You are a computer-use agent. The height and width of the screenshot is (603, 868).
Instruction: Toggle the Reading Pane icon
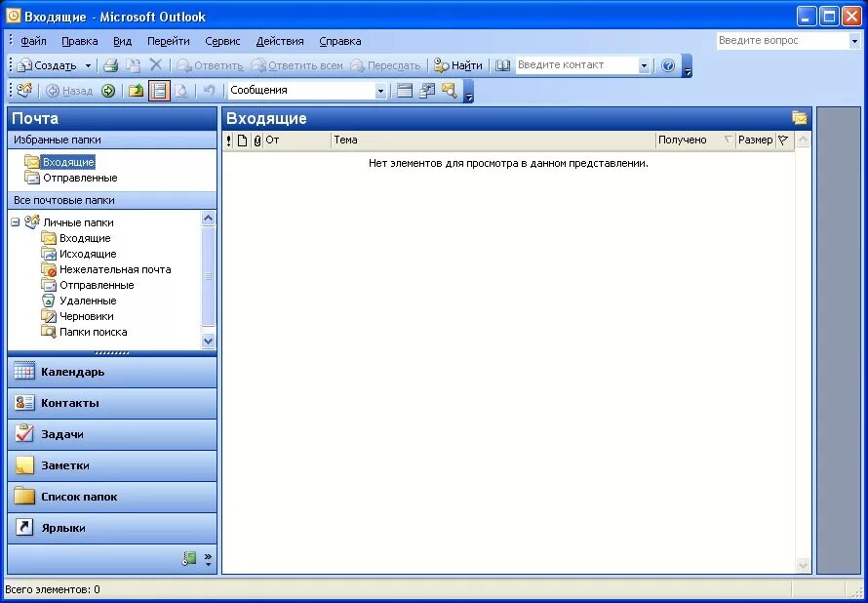[x=159, y=91]
